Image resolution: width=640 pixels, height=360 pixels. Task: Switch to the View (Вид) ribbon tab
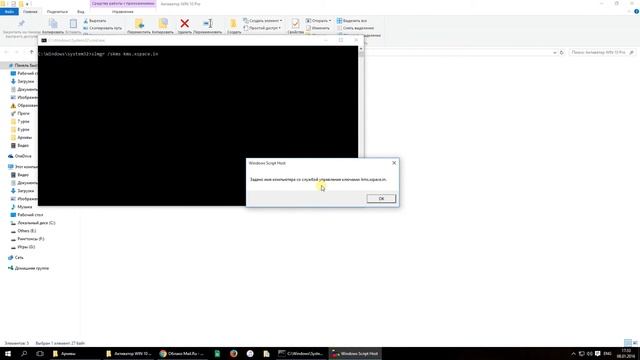tap(80, 11)
